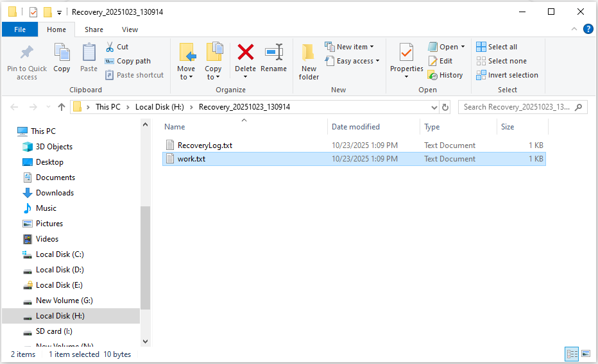
Task: Open the View ribbon tab
Action: 130,29
